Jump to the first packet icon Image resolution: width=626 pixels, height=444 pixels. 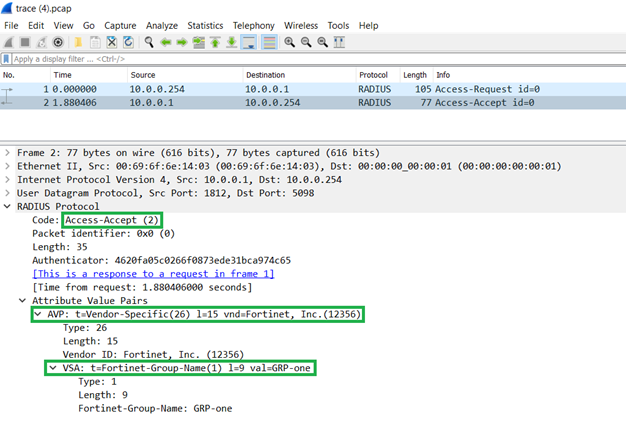click(x=215, y=42)
